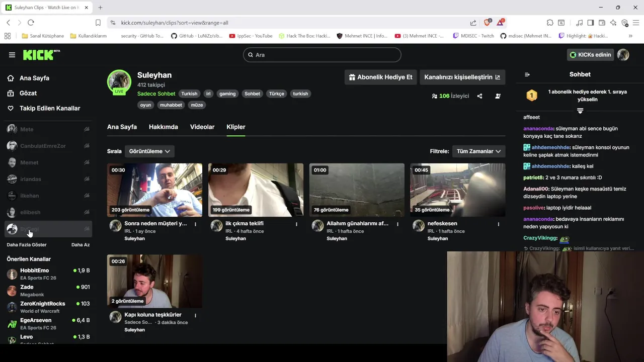644x362 pixels.
Task: Open clip thumbnail with 203 görüntüleme
Action: pos(154,190)
